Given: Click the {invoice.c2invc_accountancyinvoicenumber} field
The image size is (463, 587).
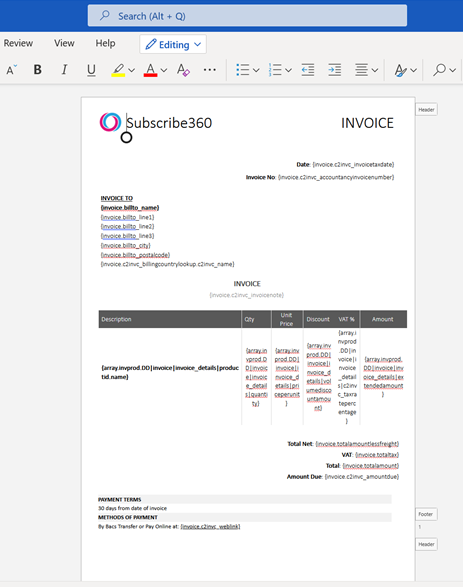Looking at the screenshot, I should [x=336, y=177].
